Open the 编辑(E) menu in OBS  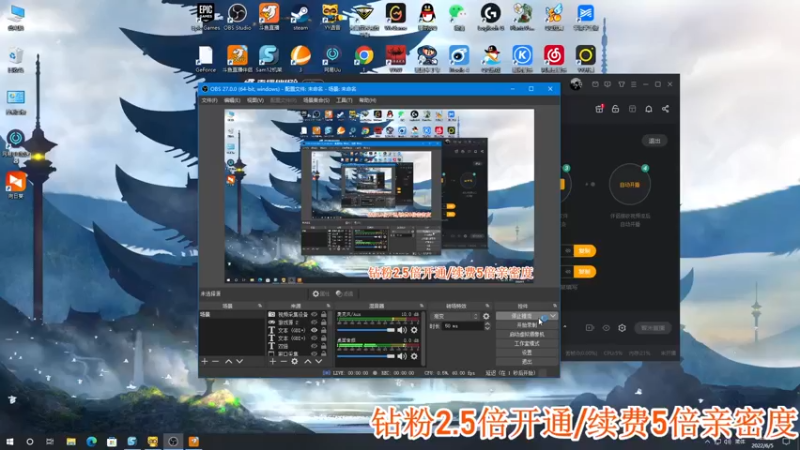232,101
